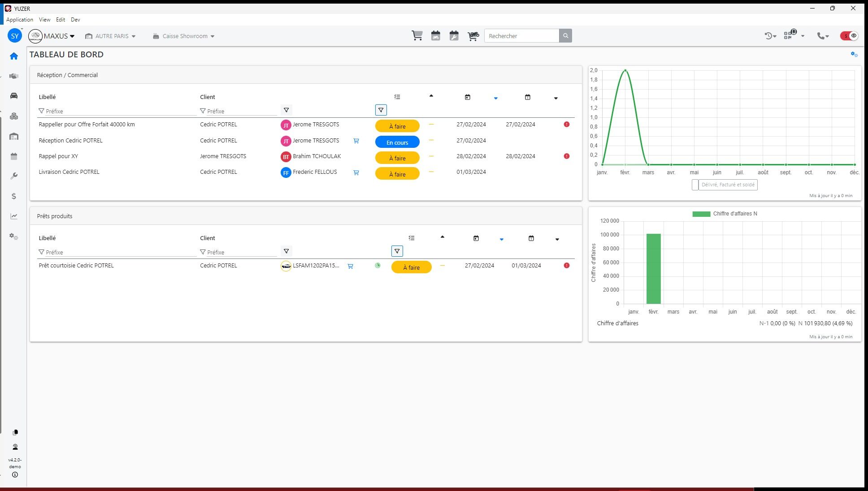
Task: Click the dashboard settings gears icon top right
Action: click(x=854, y=55)
